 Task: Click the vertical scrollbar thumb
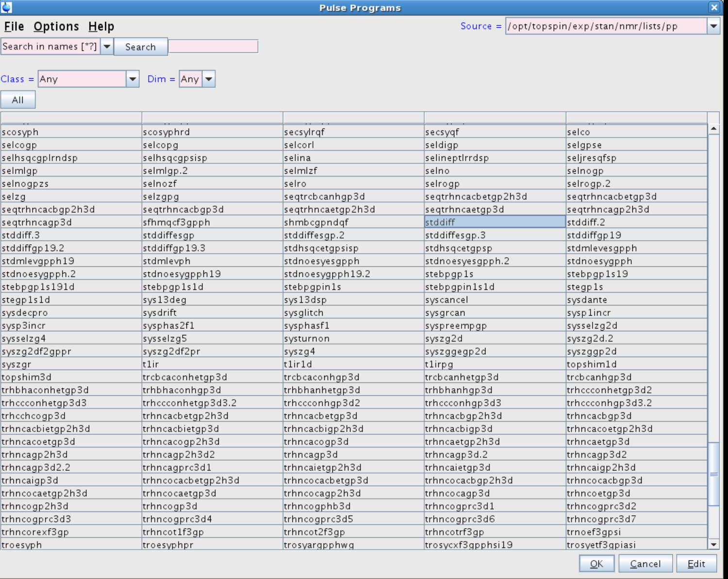tap(713, 474)
